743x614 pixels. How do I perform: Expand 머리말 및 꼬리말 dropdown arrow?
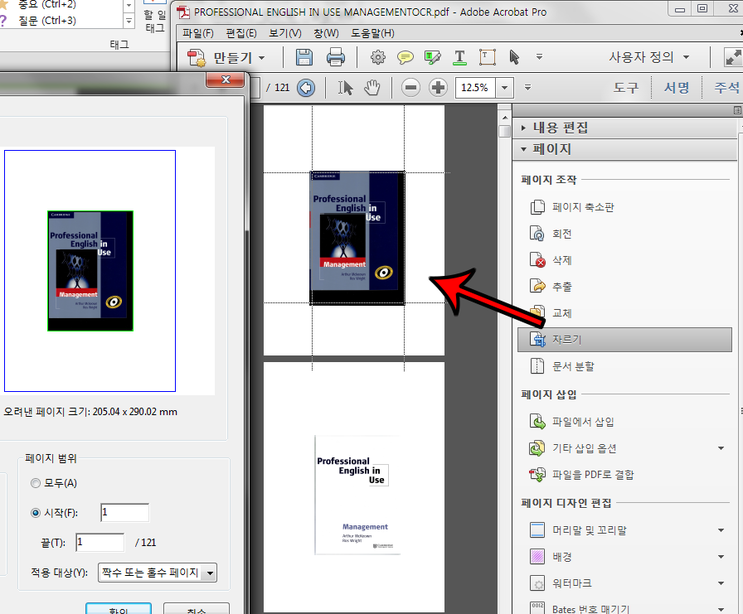(721, 530)
